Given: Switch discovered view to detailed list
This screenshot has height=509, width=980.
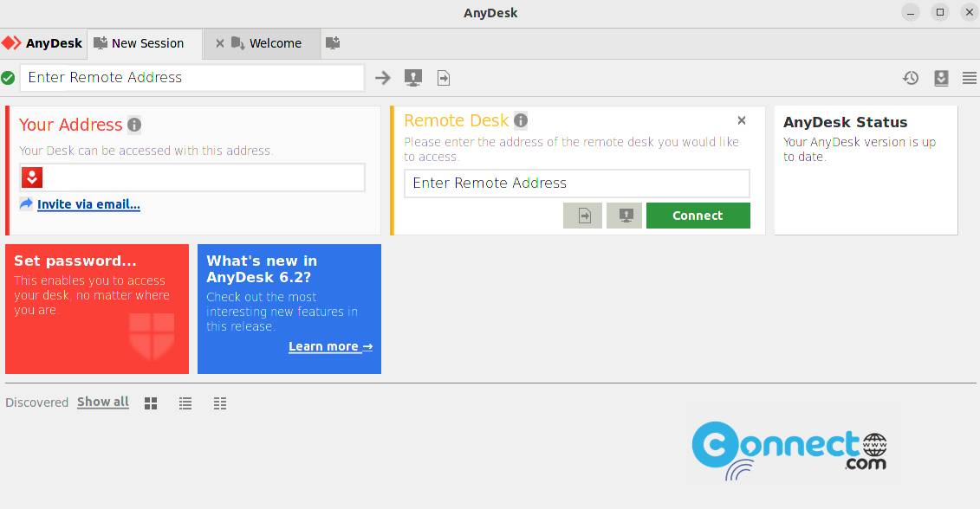Looking at the screenshot, I should pos(220,403).
